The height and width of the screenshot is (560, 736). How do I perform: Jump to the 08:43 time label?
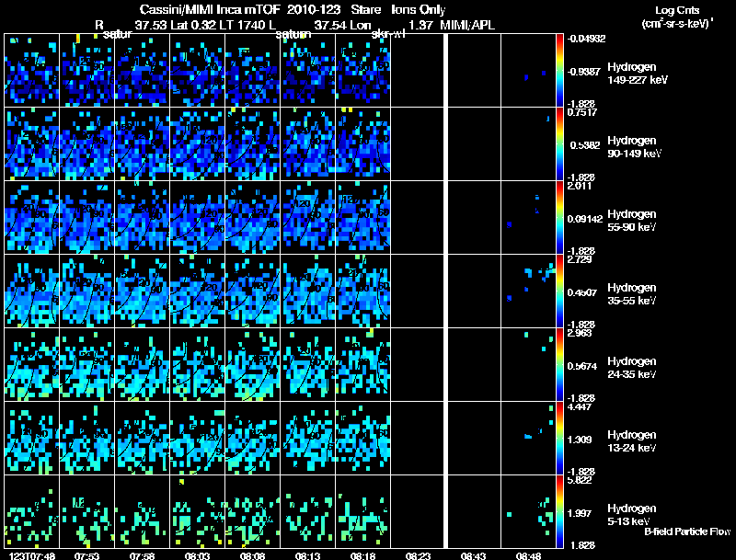point(473,555)
